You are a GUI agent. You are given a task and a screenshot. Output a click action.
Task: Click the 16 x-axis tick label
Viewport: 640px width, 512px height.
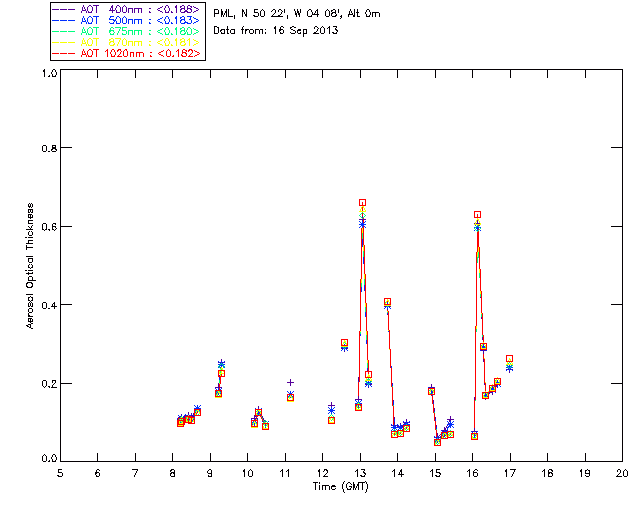pyautogui.click(x=473, y=473)
